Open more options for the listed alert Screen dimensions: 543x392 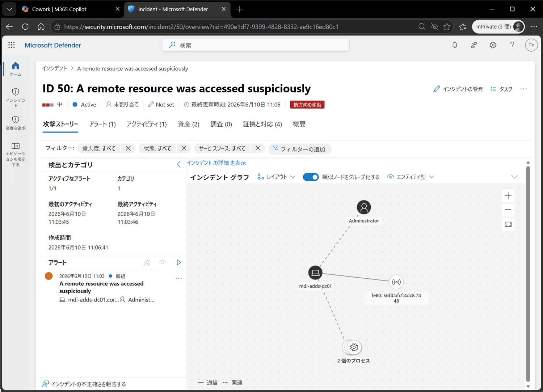click(178, 278)
